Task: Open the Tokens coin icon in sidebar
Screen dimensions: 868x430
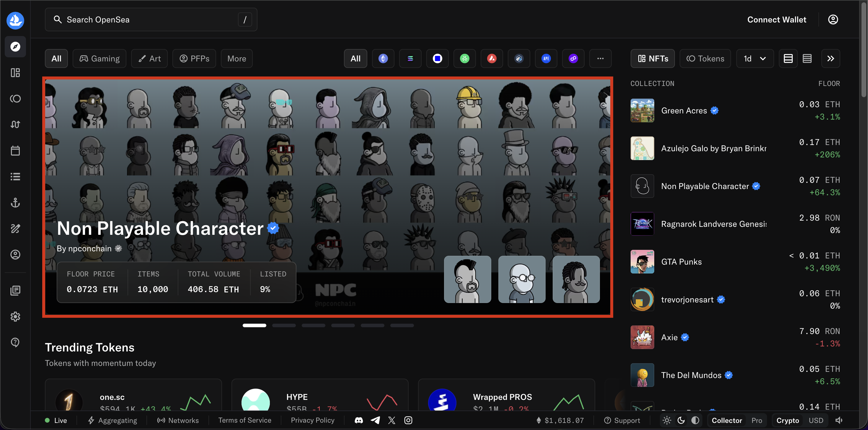Action: click(15, 98)
